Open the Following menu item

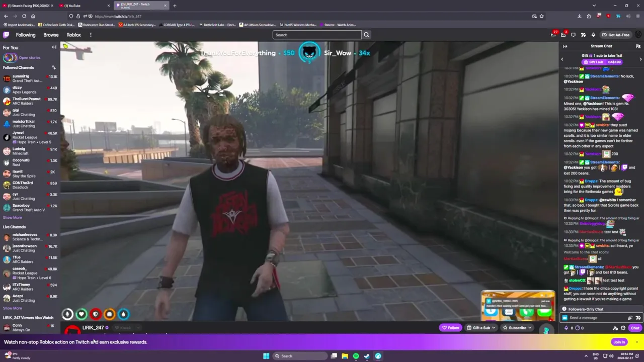[x=26, y=35]
